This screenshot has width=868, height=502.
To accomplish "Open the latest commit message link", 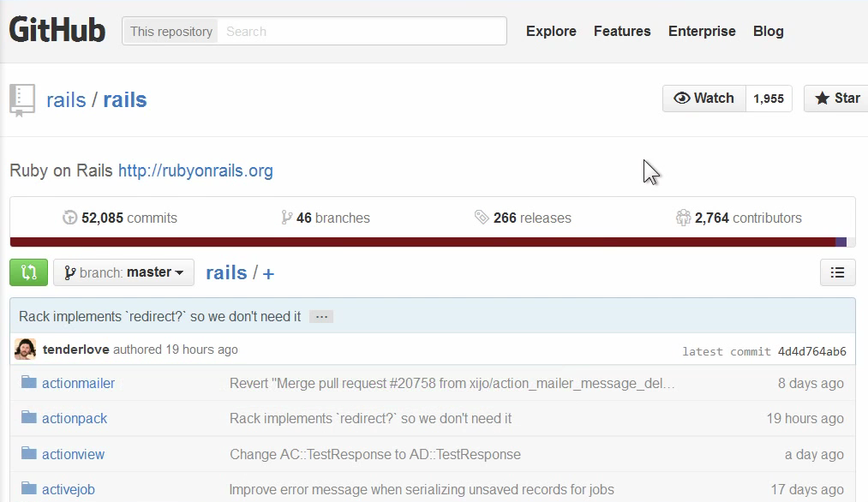I will 160,317.
